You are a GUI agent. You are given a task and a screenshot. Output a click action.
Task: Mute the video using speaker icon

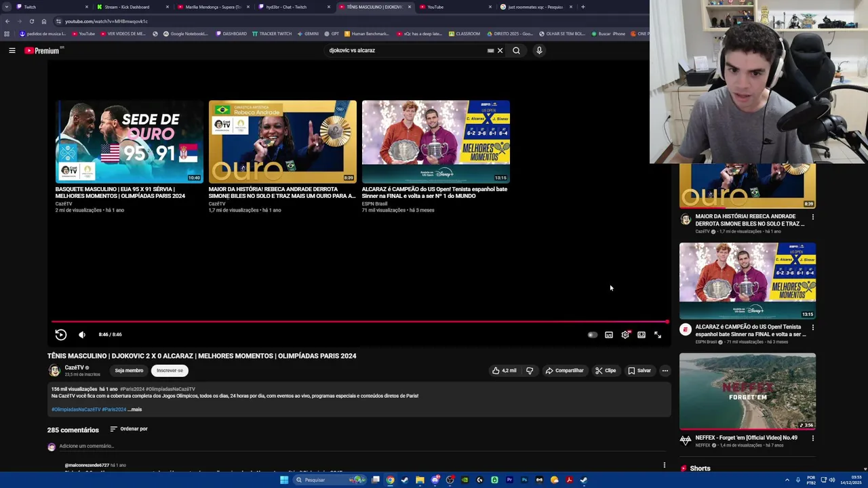(x=82, y=334)
